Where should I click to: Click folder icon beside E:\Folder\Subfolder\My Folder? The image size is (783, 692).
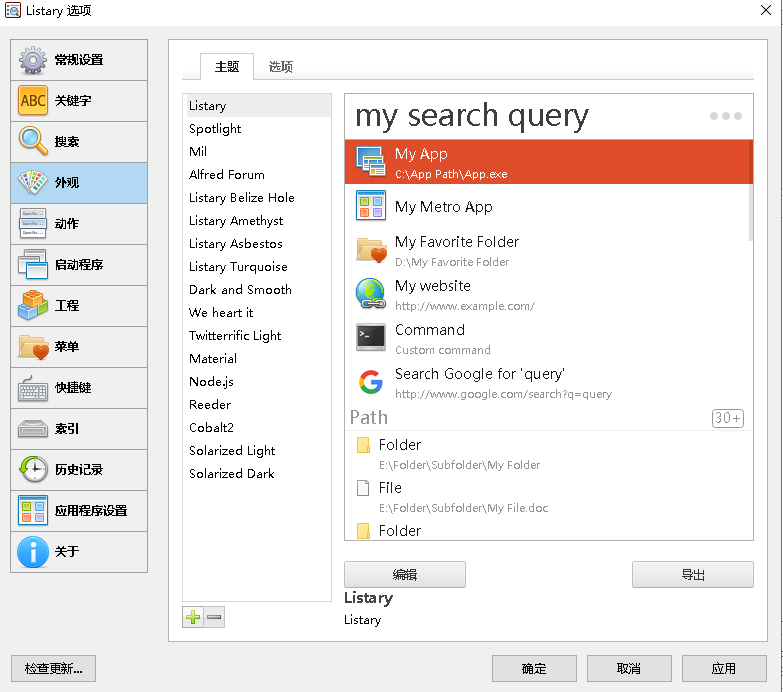coord(363,445)
